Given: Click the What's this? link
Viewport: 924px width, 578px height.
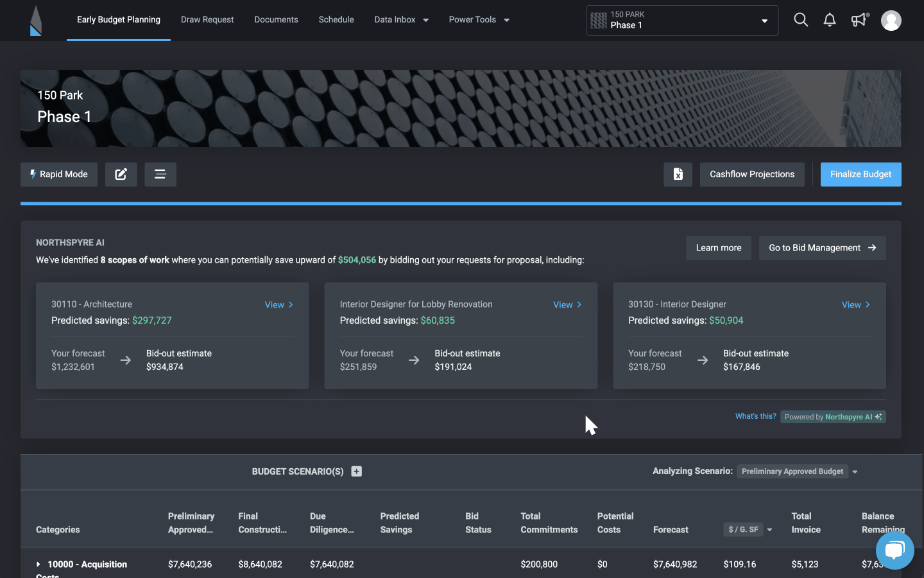Looking at the screenshot, I should click(756, 416).
